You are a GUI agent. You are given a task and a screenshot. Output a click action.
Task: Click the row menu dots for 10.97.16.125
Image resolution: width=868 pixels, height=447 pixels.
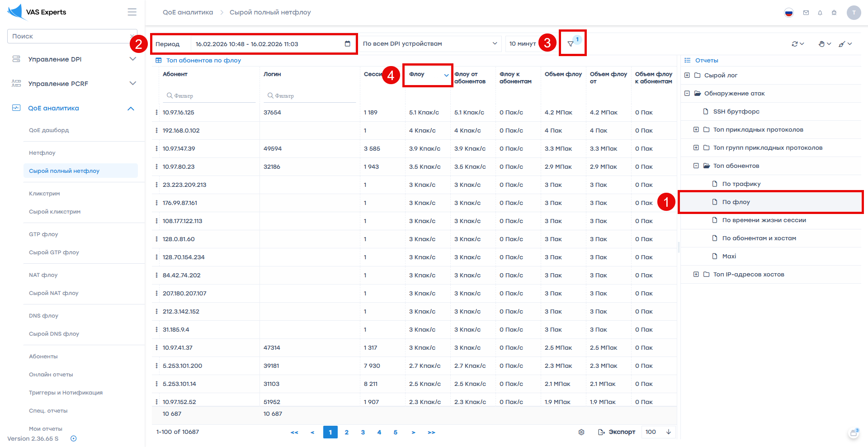click(x=157, y=112)
